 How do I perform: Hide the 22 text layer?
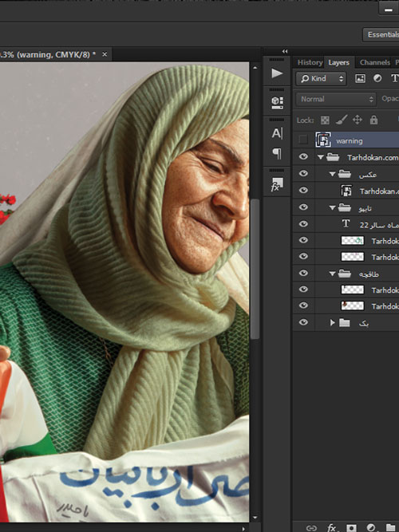click(303, 223)
